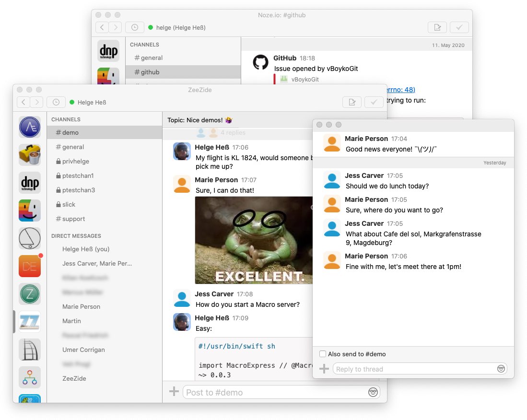Switch to the dnp technology workspace
Image resolution: width=527 pixels, height=420 pixels.
pos(30,183)
